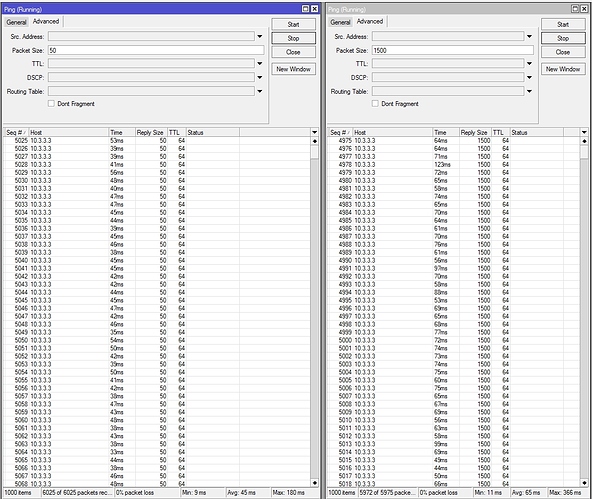Expand TTL dropdown in right window
Image resolution: width=592 pixels, height=499 pixels.
point(529,64)
